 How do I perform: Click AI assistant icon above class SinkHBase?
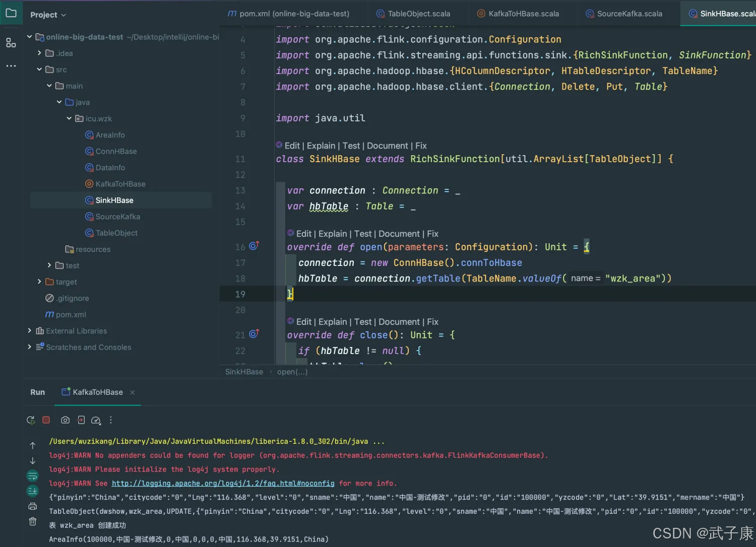coord(279,145)
